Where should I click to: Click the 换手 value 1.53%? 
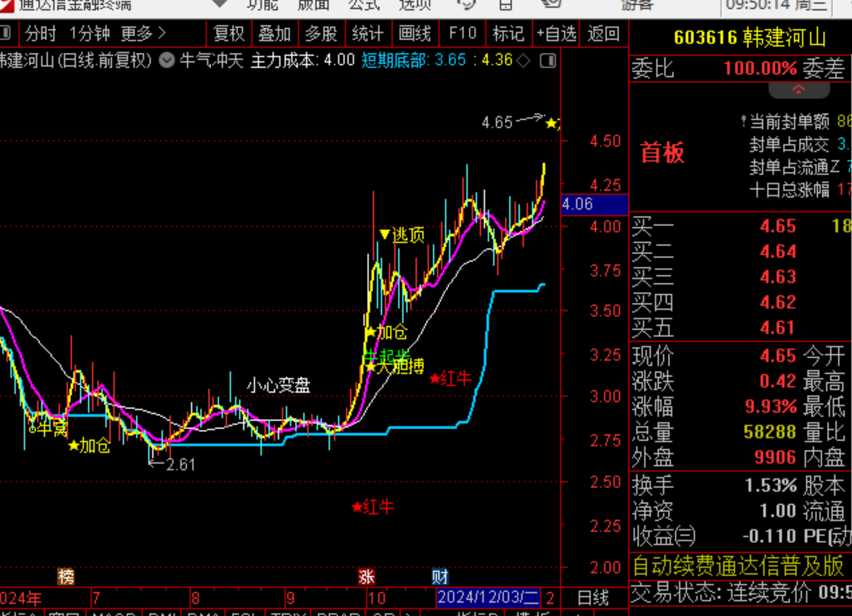(771, 486)
